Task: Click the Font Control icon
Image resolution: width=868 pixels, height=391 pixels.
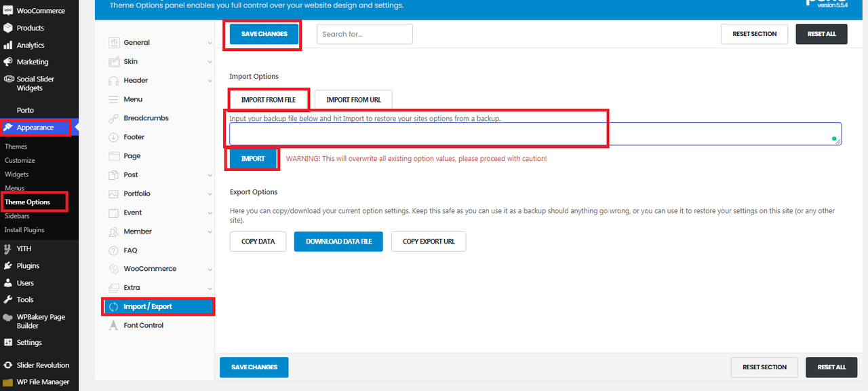Action: point(113,326)
